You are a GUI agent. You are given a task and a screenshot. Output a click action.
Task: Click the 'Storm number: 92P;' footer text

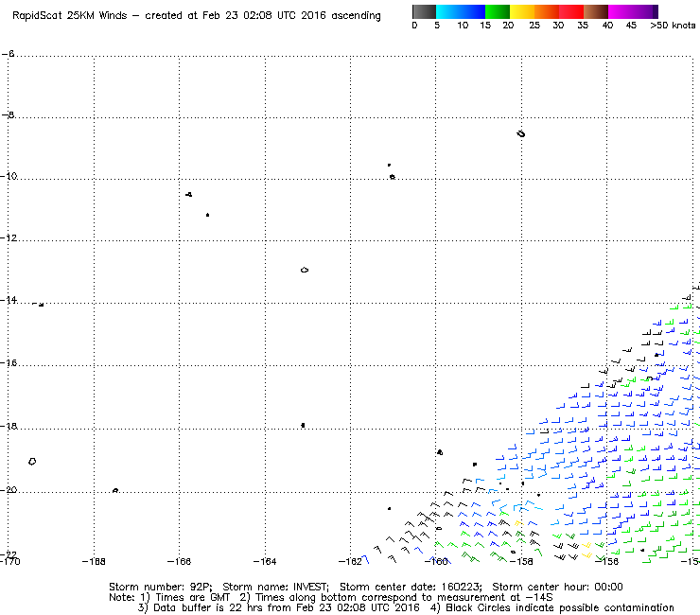pos(160,587)
